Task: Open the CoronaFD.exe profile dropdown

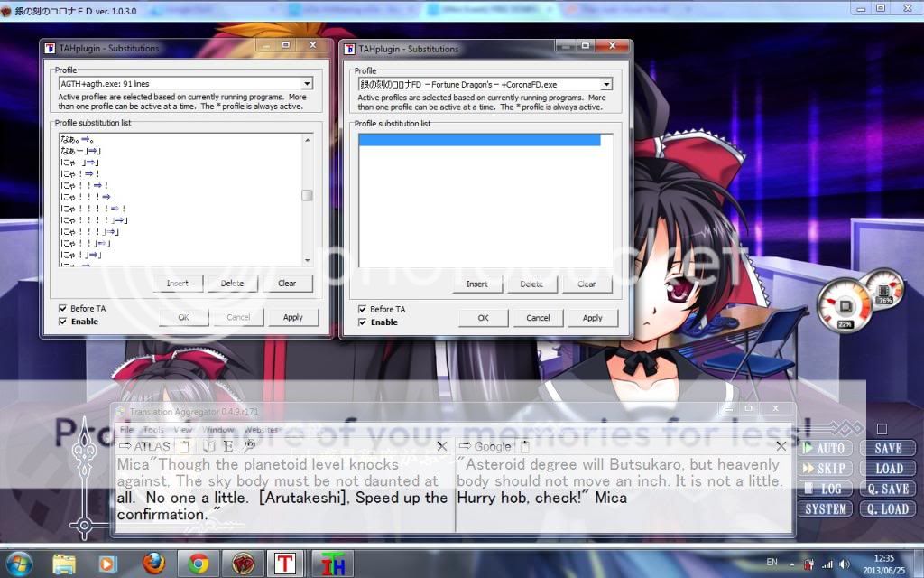Action: 606,84
